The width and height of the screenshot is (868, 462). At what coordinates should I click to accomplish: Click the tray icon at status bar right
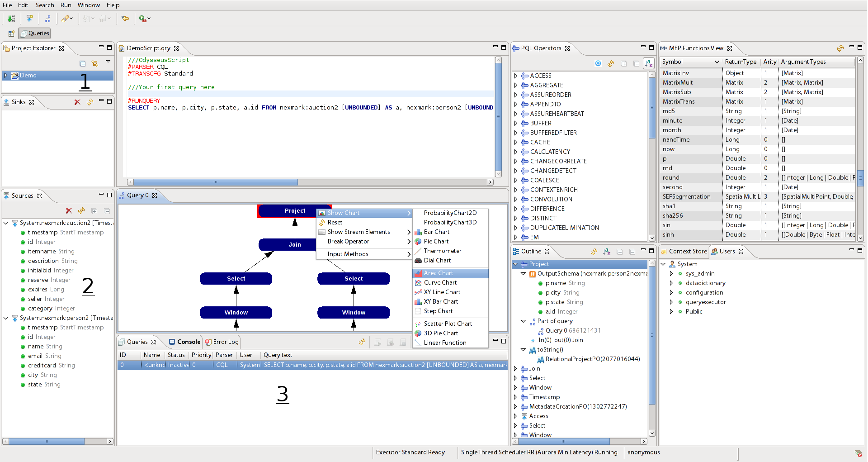pos(858,453)
